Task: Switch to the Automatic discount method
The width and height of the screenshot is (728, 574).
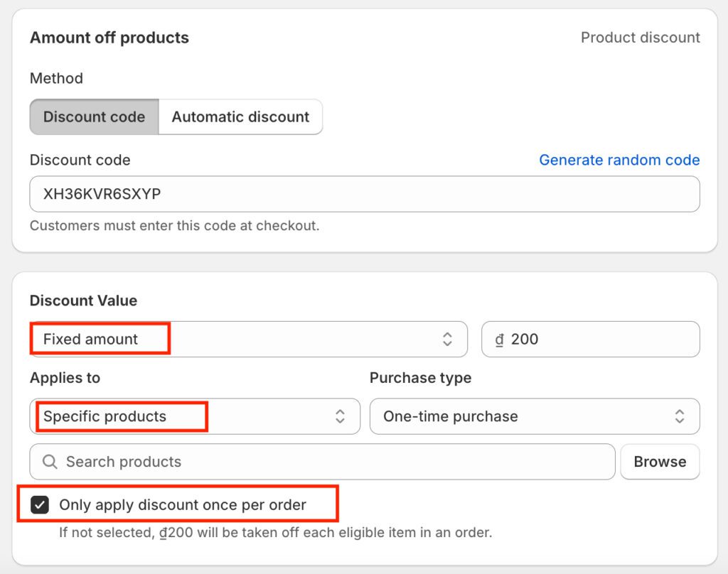Action: point(240,117)
